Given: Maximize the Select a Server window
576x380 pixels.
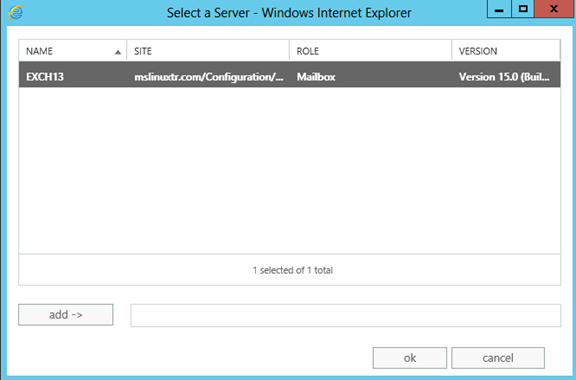Looking at the screenshot, I should point(523,9).
